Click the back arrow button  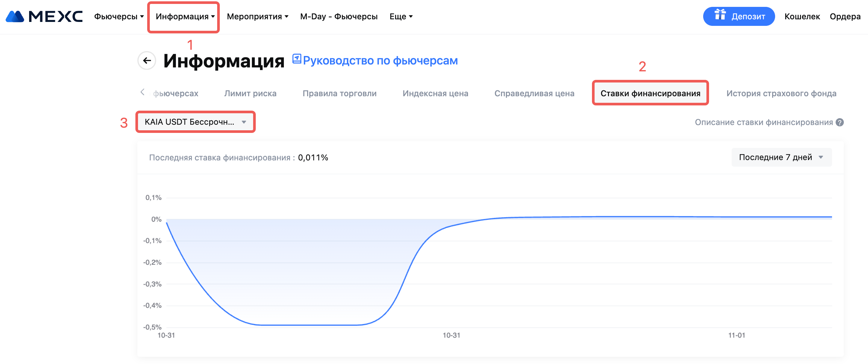(147, 61)
